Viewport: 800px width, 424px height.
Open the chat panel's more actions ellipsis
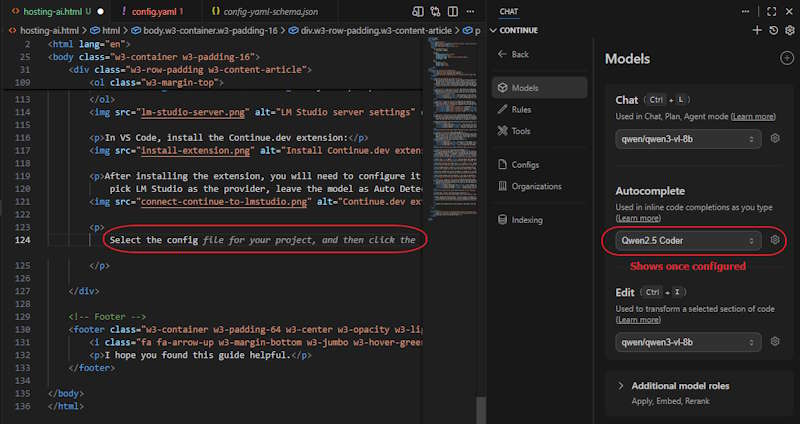pyautogui.click(x=745, y=11)
